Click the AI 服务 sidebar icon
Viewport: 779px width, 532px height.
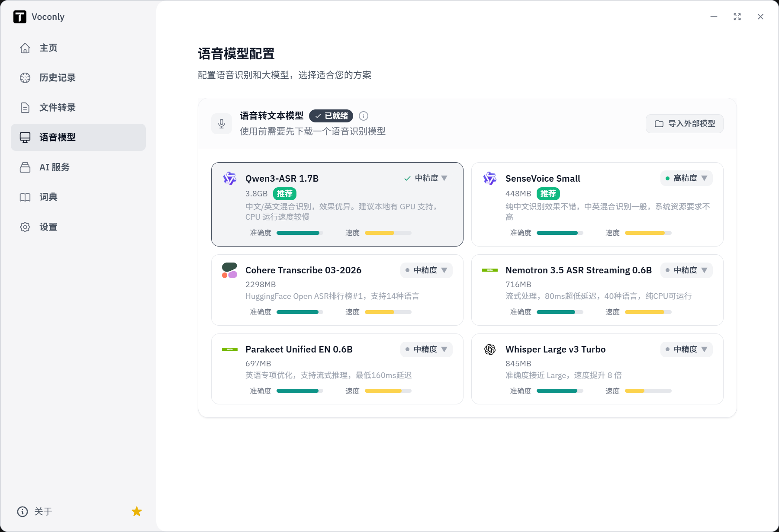[25, 167]
